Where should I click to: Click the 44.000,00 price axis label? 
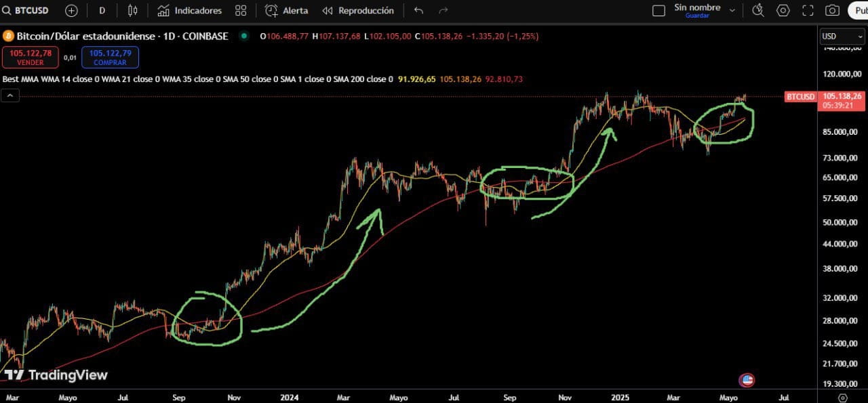[842, 244]
